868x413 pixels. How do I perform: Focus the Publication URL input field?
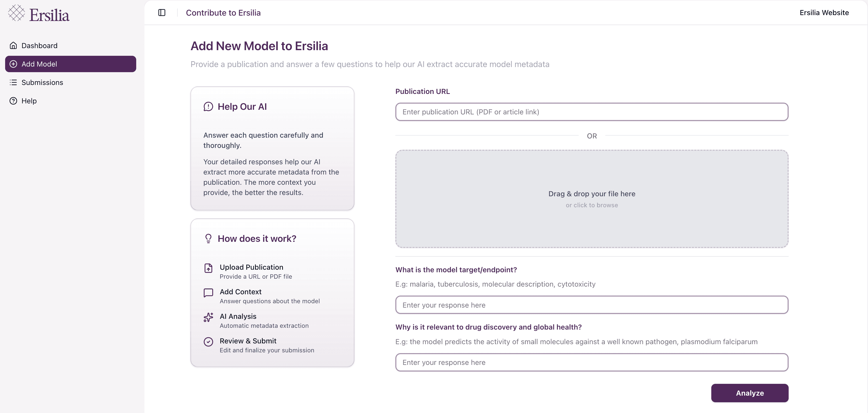591,112
